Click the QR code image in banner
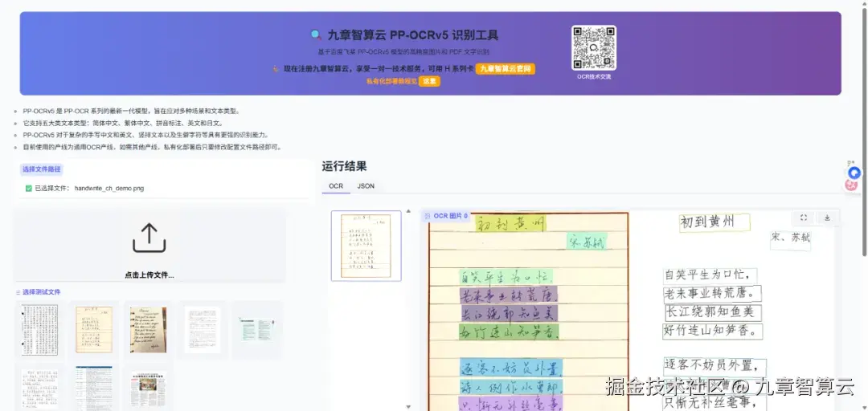The image size is (868, 411). [x=593, y=47]
